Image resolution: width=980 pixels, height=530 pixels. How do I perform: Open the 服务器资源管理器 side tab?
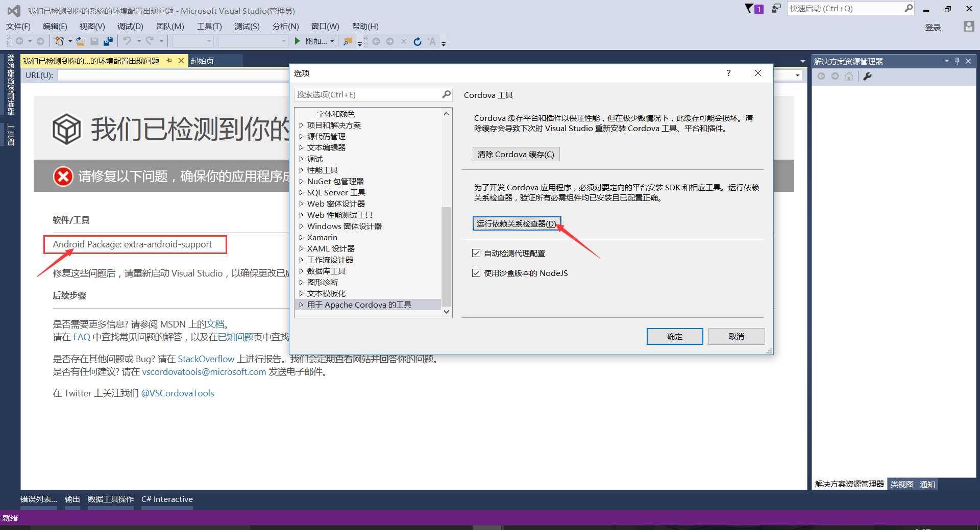[10, 84]
